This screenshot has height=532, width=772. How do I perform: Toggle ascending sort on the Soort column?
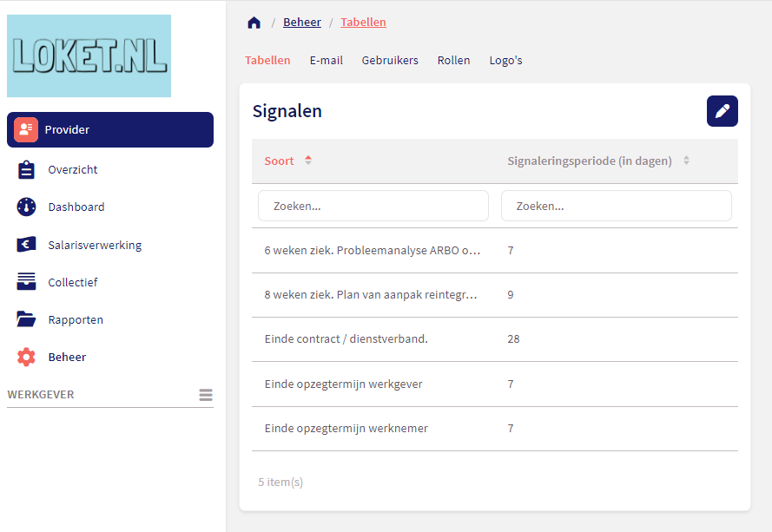tap(308, 157)
